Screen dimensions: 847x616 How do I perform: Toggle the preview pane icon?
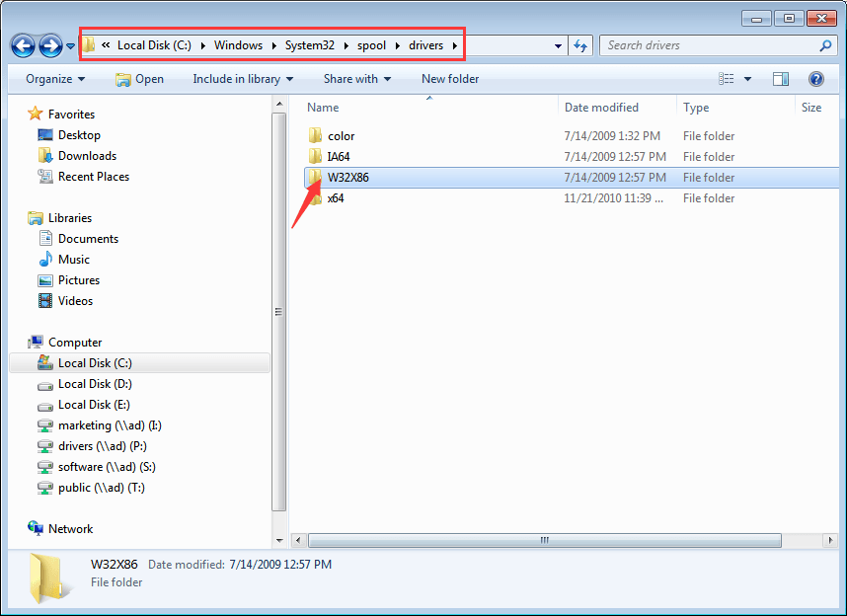click(x=781, y=79)
